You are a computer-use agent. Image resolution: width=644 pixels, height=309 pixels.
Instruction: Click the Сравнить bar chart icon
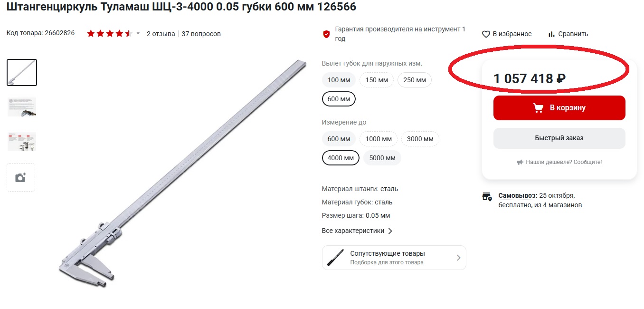click(x=551, y=34)
